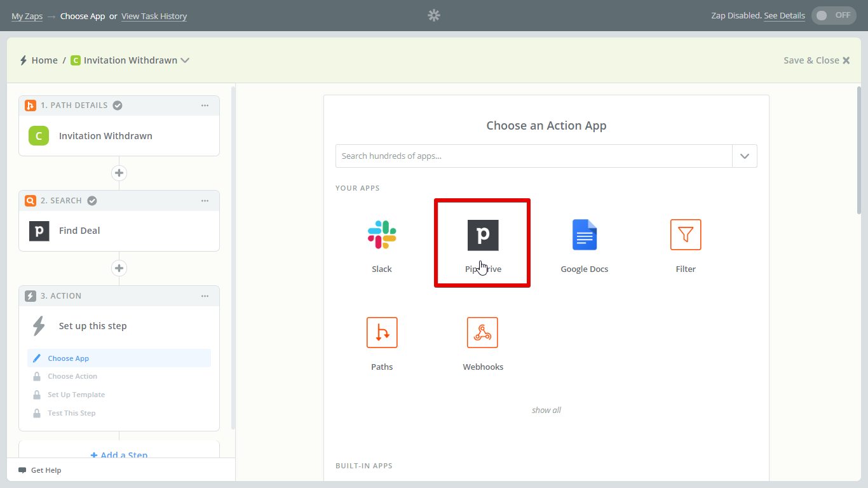Open the Find Deal step card
The width and height of the screenshot is (868, 488).
pos(119,231)
